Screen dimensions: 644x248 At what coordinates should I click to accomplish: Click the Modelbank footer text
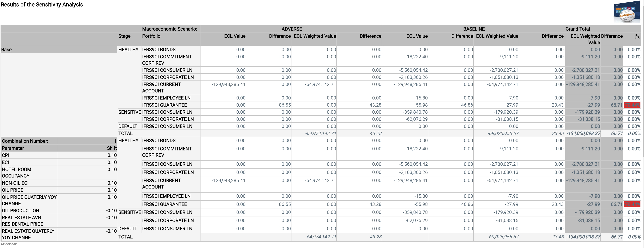pos(9,244)
